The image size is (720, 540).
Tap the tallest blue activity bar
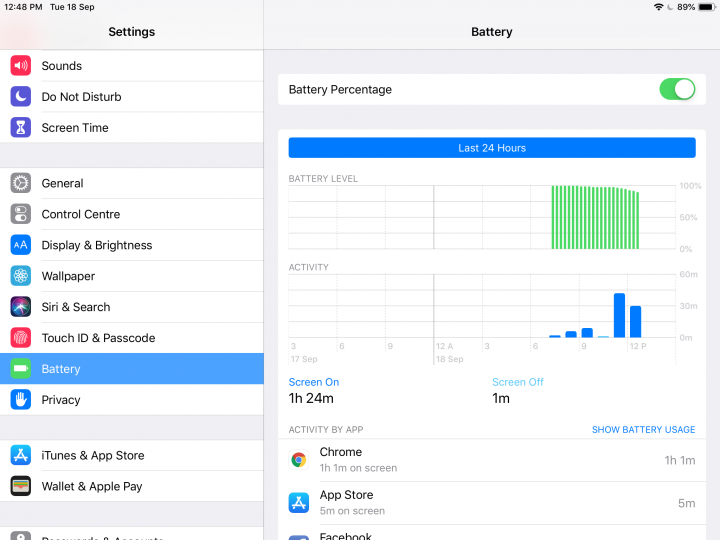tap(619, 315)
